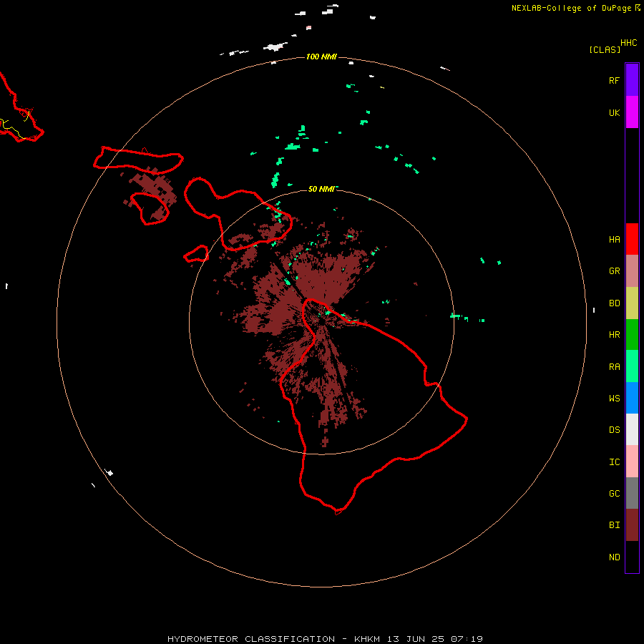Select the yellow BD legend swatch
The image size is (644, 644).
pos(632,303)
